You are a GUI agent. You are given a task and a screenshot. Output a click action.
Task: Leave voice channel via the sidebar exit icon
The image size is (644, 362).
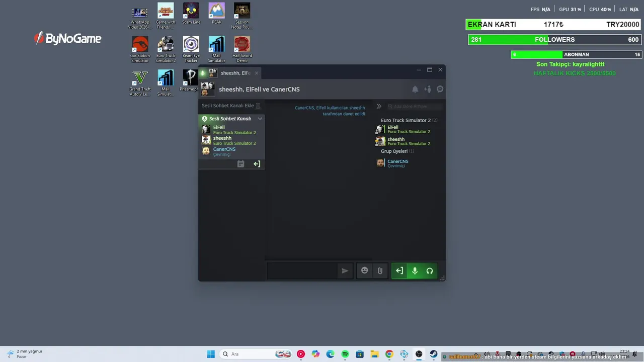[x=257, y=164]
